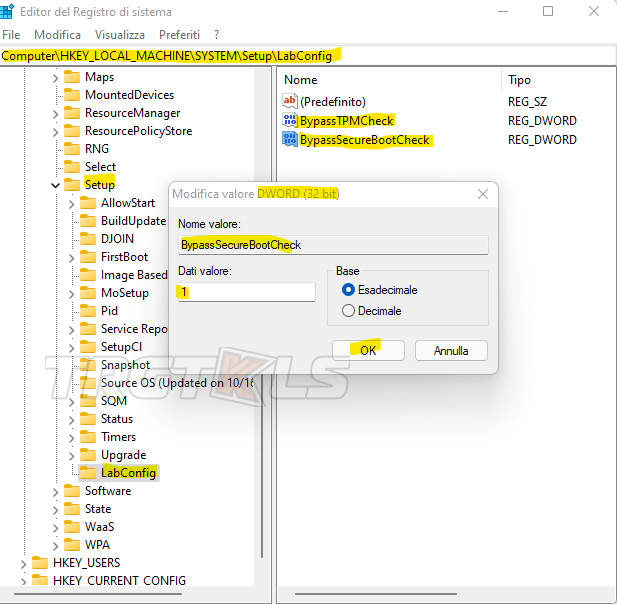Select the Decimale base radio button
617x604 pixels.
click(348, 311)
